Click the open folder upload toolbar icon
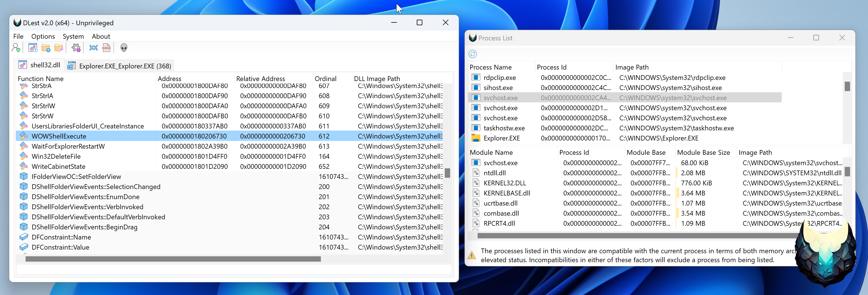Viewport: 868px width, 295px height. coord(46,48)
